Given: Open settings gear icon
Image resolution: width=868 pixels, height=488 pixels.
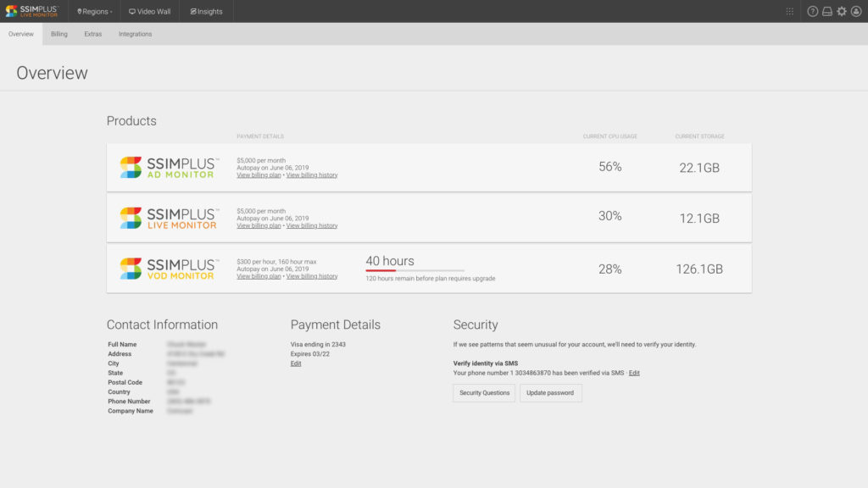Looking at the screenshot, I should pos(842,12).
